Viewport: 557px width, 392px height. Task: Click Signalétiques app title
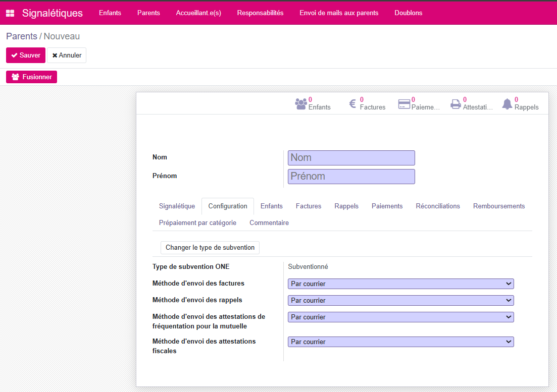tap(52, 13)
